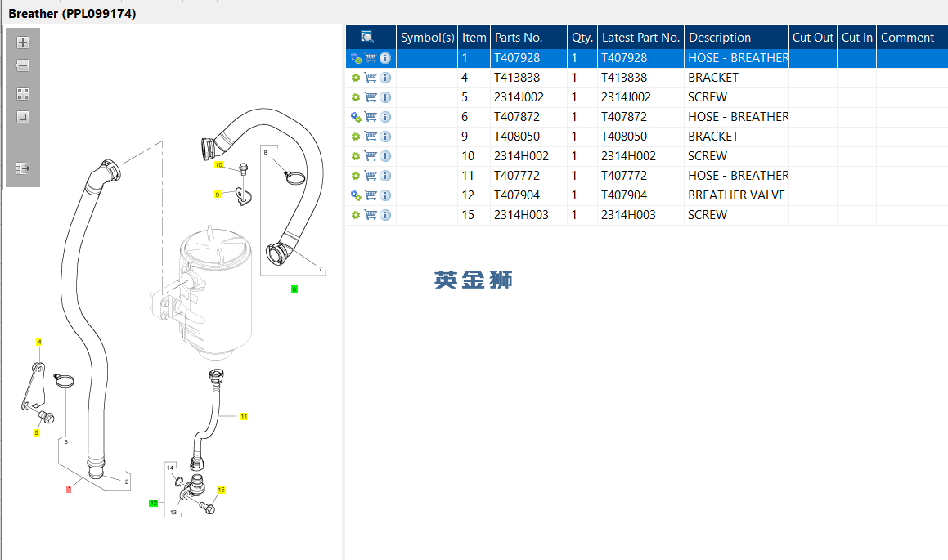Select green callout 12 in diagram

click(154, 503)
